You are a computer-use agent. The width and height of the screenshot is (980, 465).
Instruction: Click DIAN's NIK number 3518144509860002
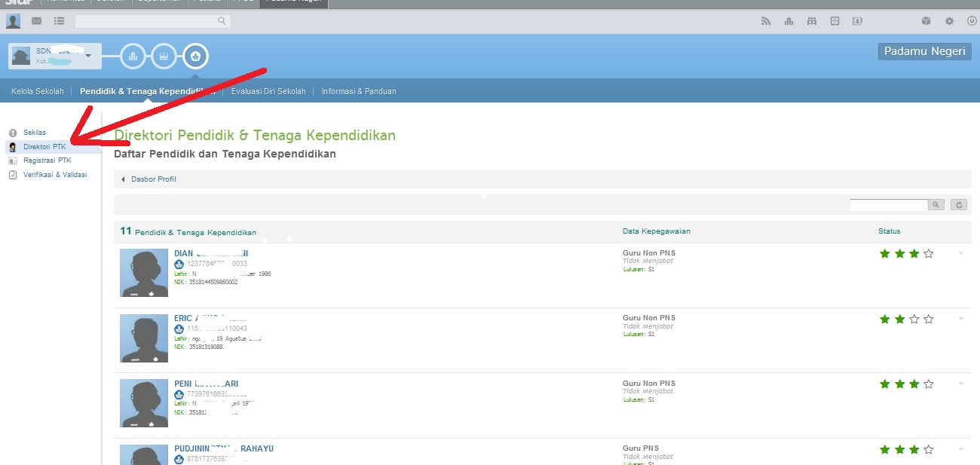pyautogui.click(x=213, y=282)
